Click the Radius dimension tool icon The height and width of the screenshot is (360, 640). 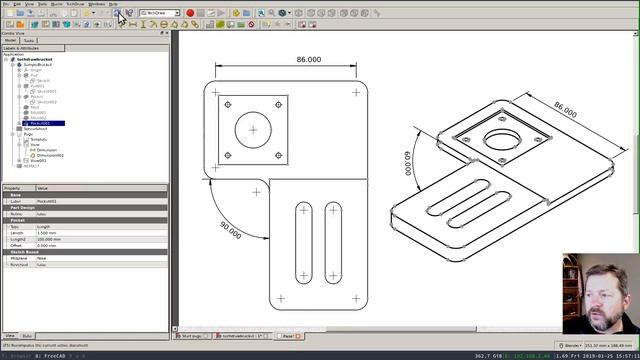pyautogui.click(x=153, y=24)
